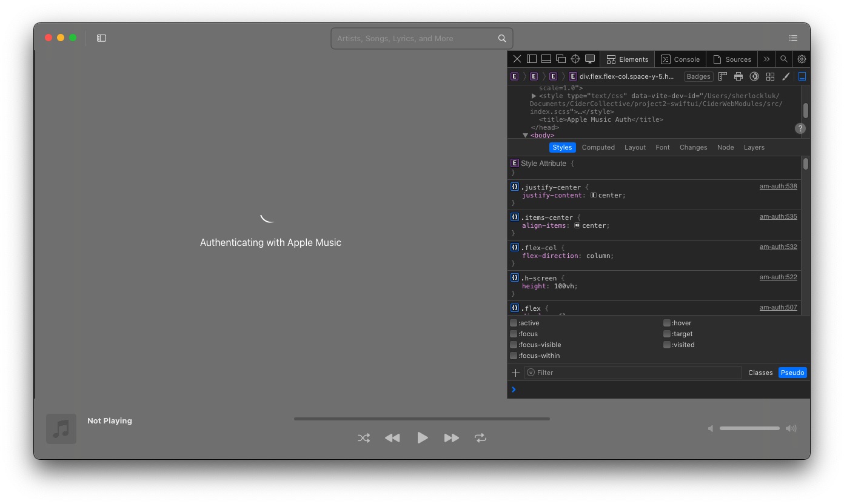Image resolution: width=844 pixels, height=504 pixels.
Task: Open the Node tab
Action: (x=725, y=147)
